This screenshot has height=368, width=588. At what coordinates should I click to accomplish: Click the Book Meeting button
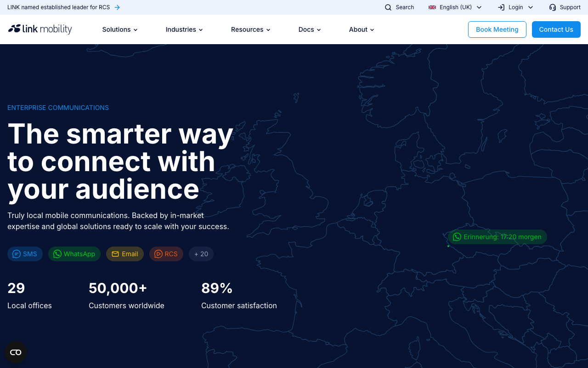pyautogui.click(x=497, y=29)
